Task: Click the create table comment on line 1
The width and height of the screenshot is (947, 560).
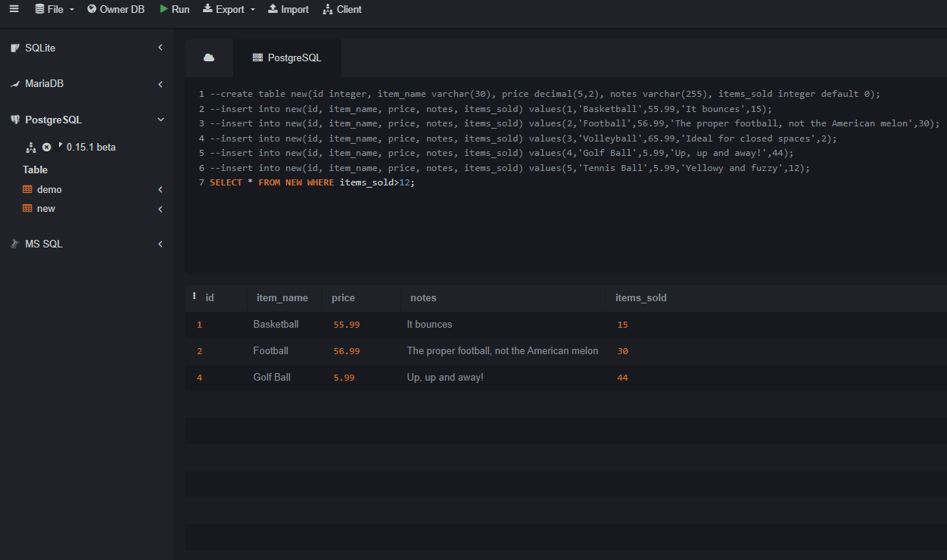Action: point(546,94)
